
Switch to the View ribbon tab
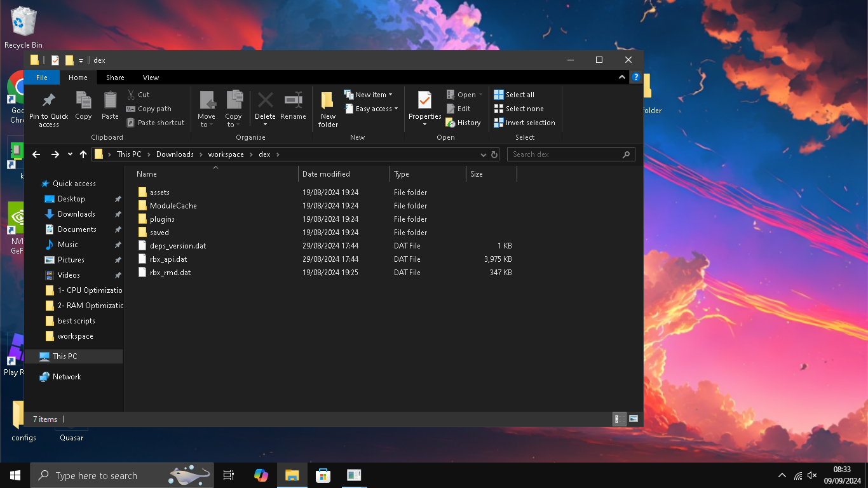click(x=151, y=78)
